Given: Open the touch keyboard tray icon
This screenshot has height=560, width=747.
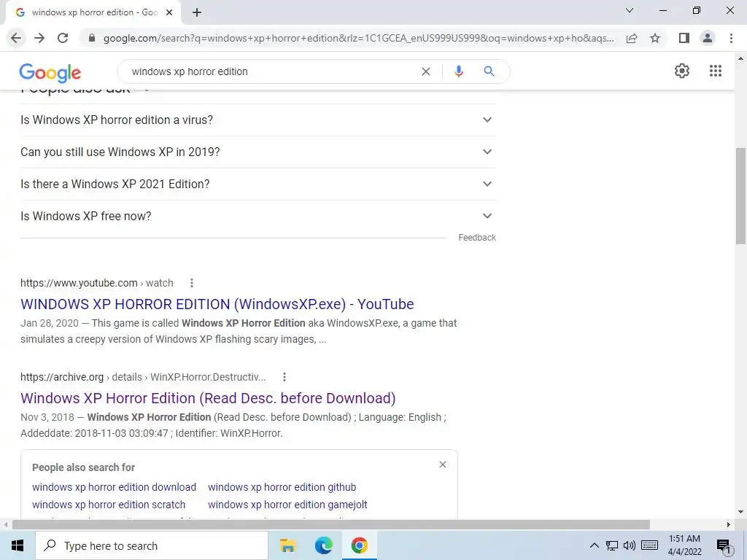Looking at the screenshot, I should pos(650,545).
